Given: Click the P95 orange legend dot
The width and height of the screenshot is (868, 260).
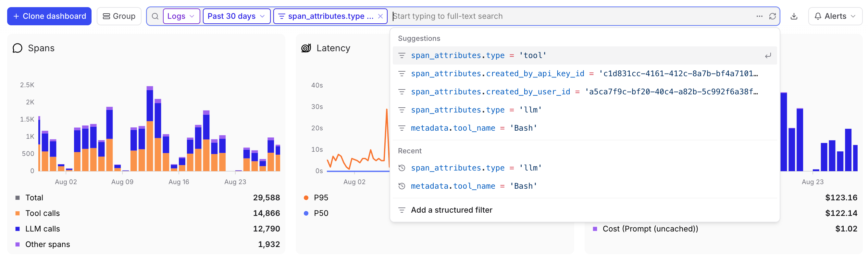Looking at the screenshot, I should point(306,198).
